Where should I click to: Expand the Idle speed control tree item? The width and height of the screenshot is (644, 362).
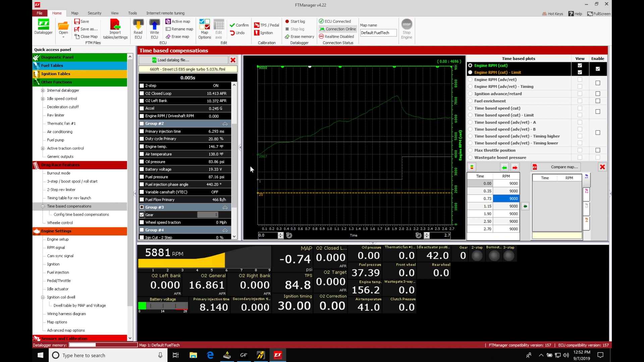pyautogui.click(x=43, y=98)
